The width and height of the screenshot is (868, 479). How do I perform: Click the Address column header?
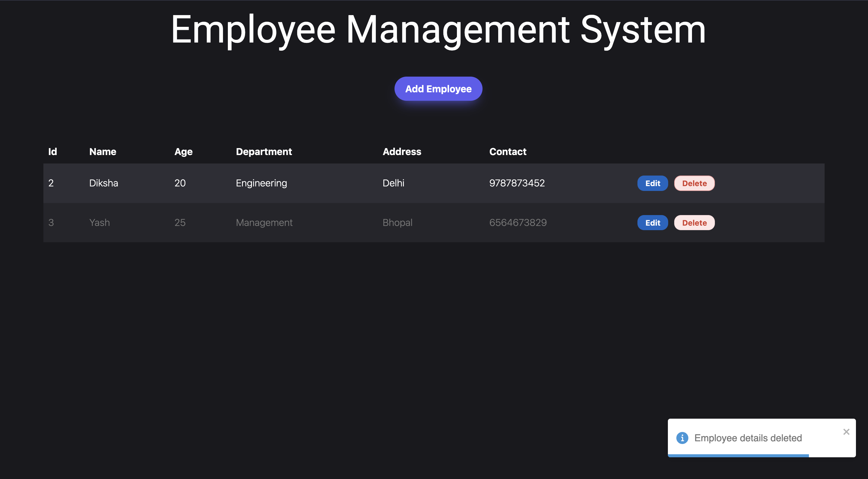pyautogui.click(x=402, y=151)
